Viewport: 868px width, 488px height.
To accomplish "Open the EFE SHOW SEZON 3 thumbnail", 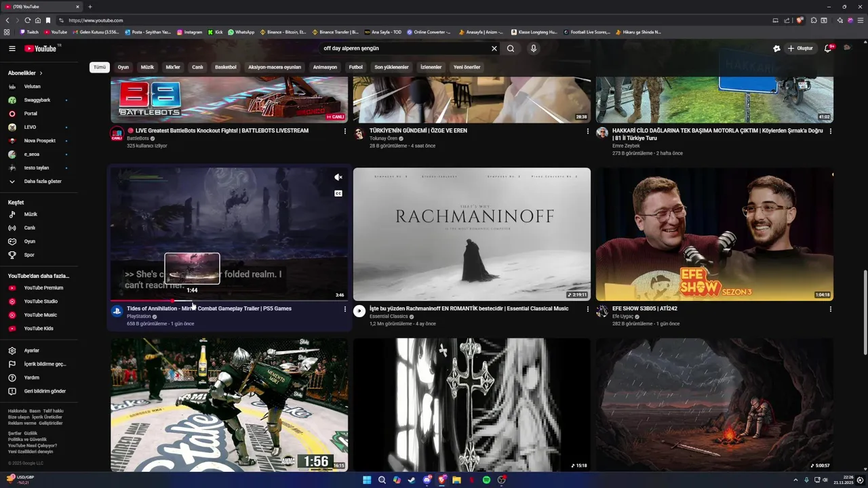I will click(715, 235).
